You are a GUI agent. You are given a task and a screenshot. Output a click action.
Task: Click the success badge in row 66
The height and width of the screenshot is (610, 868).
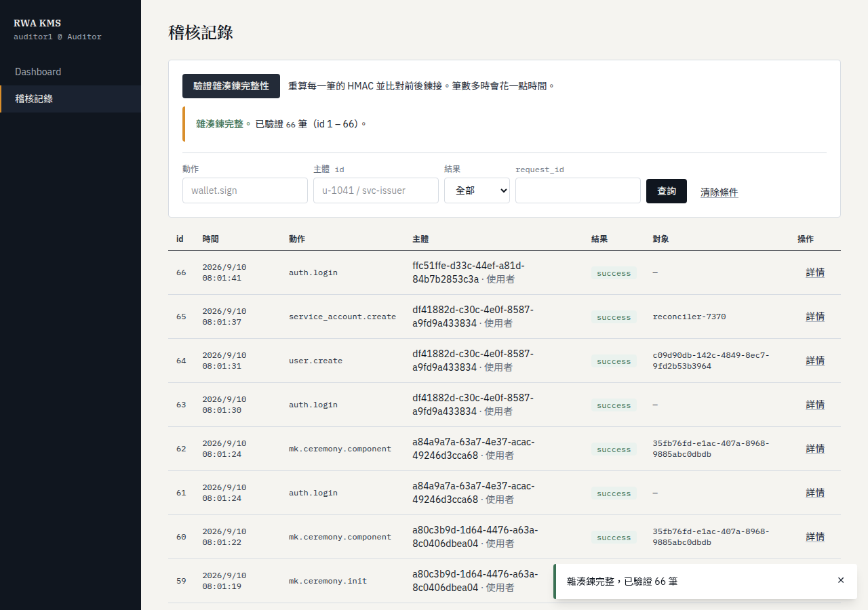coord(614,273)
